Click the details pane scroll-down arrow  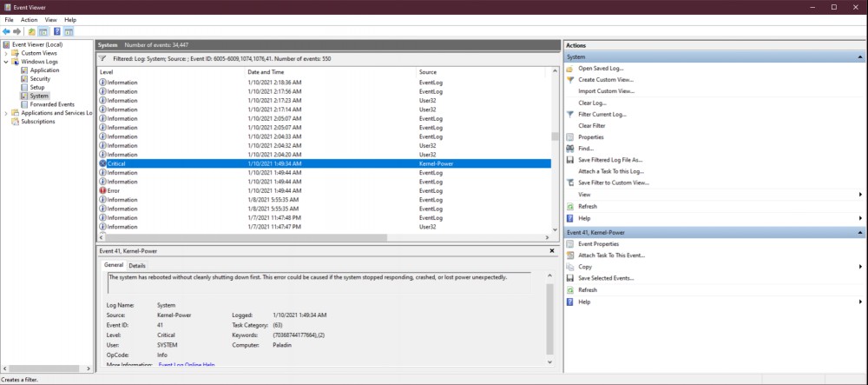[549, 362]
